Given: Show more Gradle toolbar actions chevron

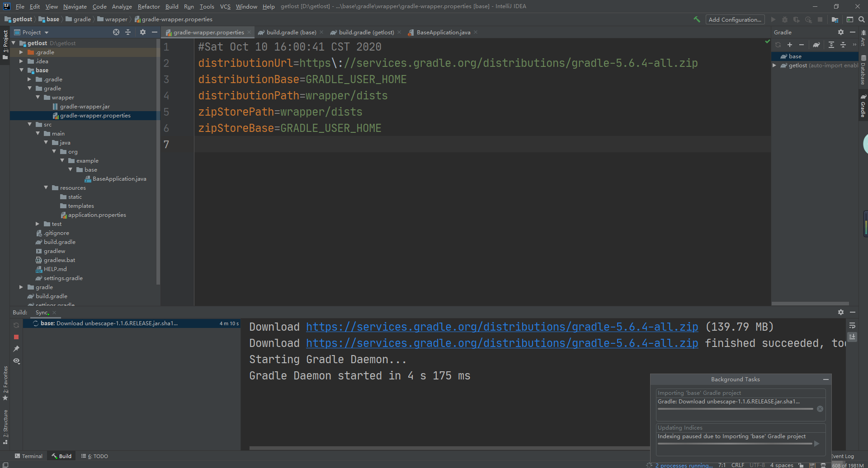Looking at the screenshot, I should pos(854,45).
